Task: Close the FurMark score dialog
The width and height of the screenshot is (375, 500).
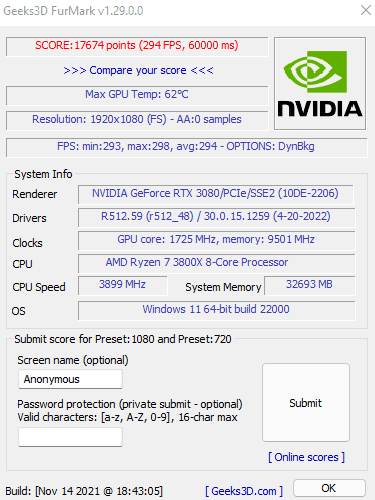Action: coord(366,10)
